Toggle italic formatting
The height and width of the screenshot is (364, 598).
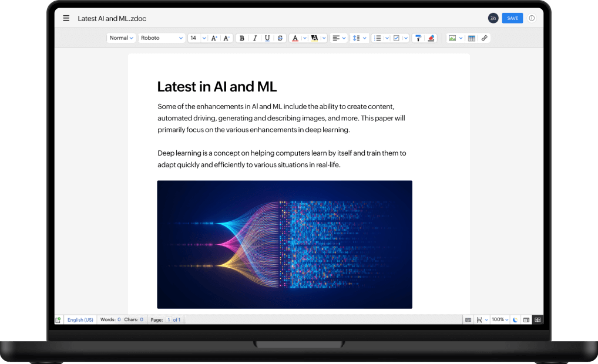(255, 38)
